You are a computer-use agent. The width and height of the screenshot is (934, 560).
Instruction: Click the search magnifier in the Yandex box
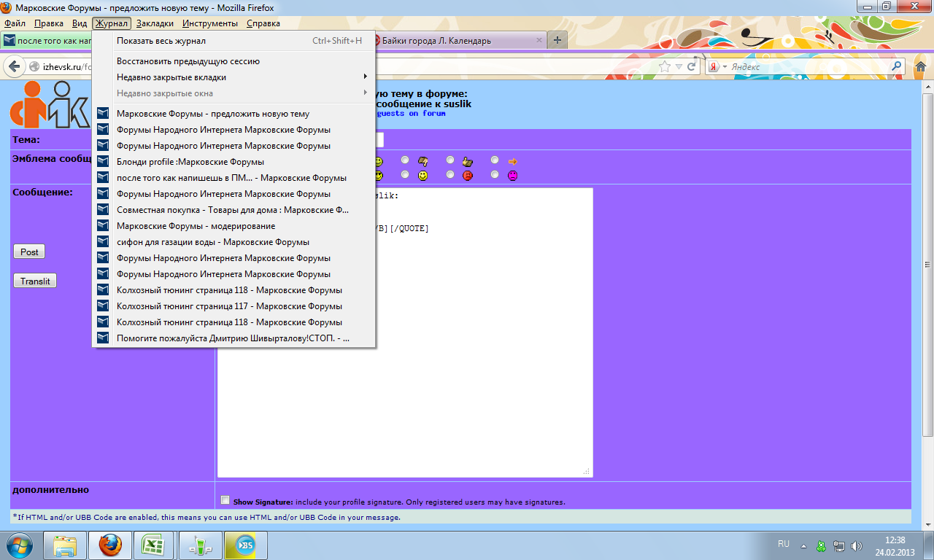click(x=896, y=66)
